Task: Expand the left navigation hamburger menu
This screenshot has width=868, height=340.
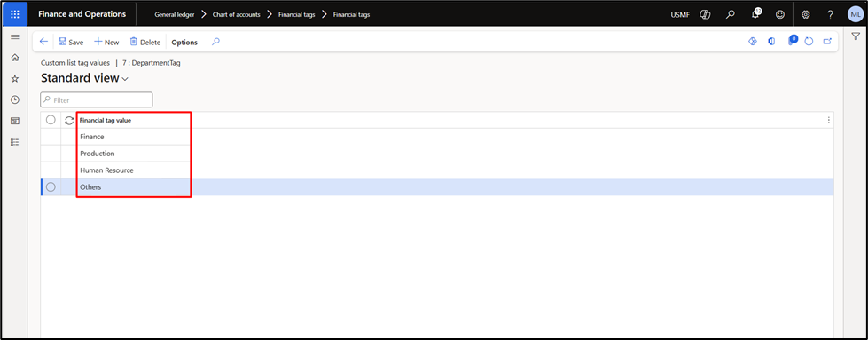Action: 15,37
